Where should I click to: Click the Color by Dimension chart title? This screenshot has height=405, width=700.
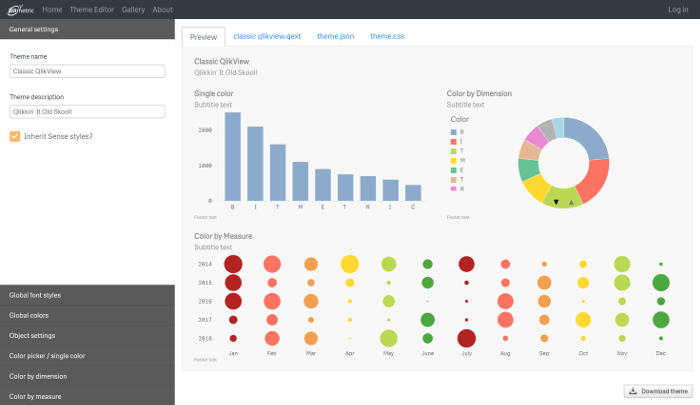(479, 93)
